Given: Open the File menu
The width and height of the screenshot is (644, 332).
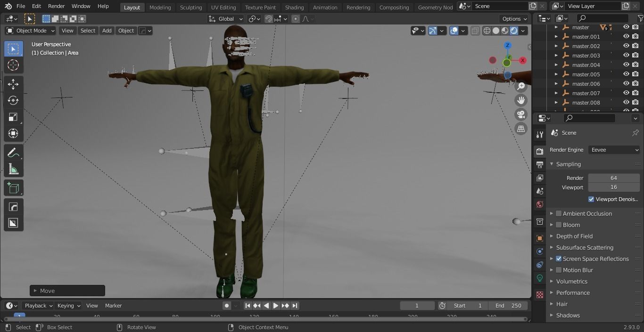Looking at the screenshot, I should 21,6.
